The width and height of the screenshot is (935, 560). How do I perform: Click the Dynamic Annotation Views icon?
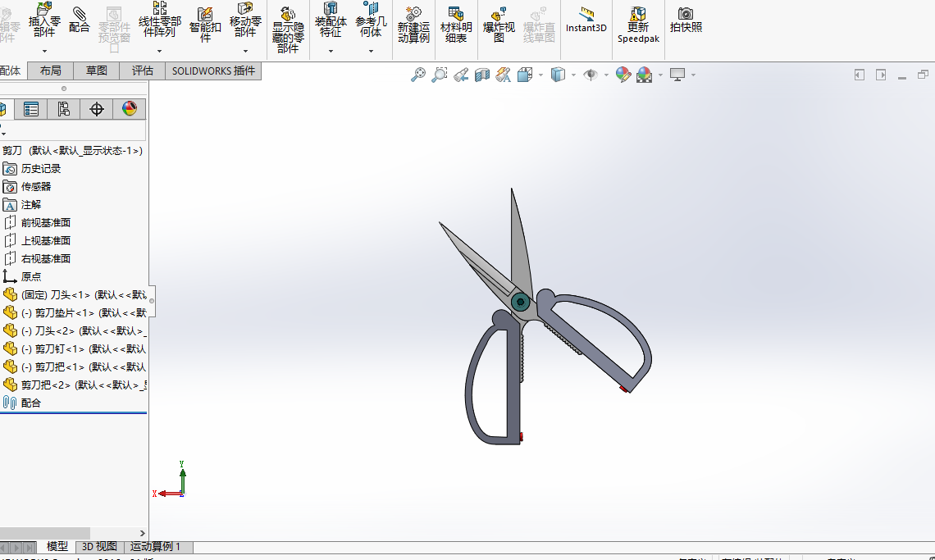pyautogui.click(x=504, y=75)
